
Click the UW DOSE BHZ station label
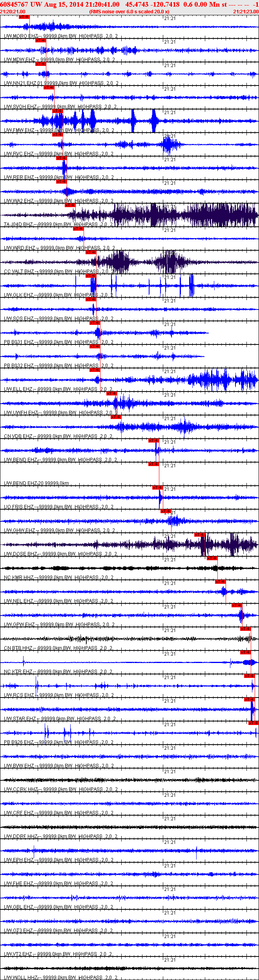pos(60,554)
